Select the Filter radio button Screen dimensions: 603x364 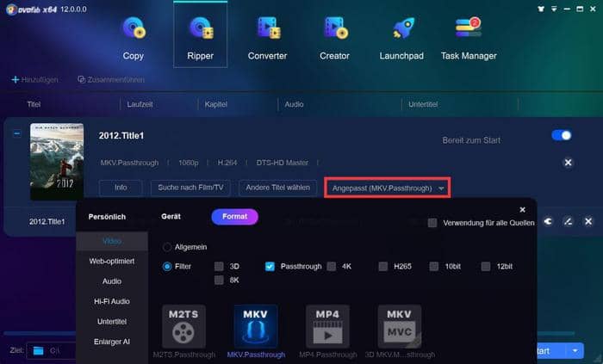pos(167,267)
